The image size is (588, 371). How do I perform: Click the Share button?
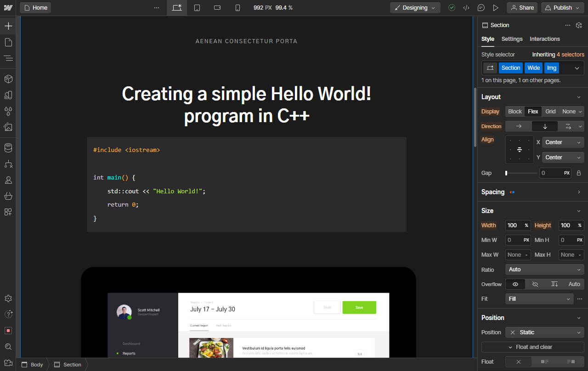(x=522, y=7)
